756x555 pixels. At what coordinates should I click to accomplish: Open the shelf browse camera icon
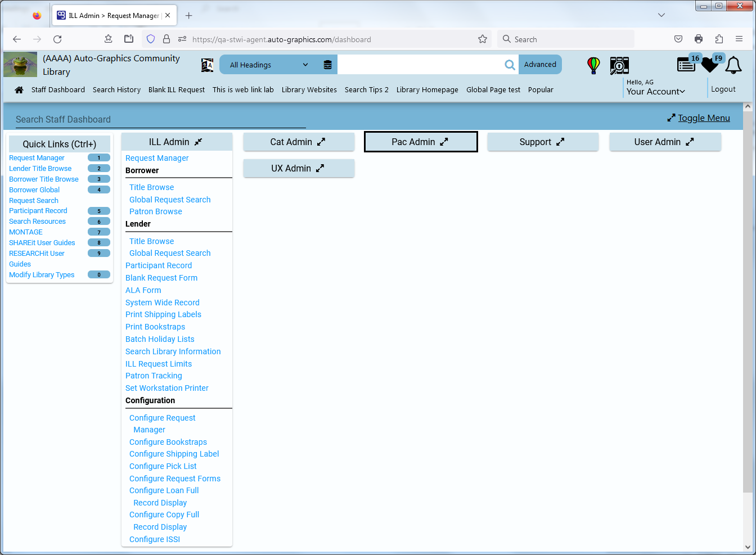click(619, 65)
